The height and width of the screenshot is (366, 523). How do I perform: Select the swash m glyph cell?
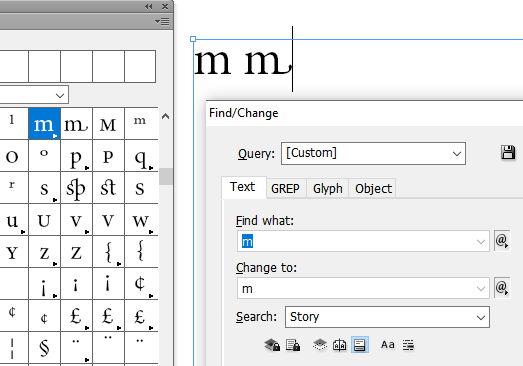tap(76, 124)
